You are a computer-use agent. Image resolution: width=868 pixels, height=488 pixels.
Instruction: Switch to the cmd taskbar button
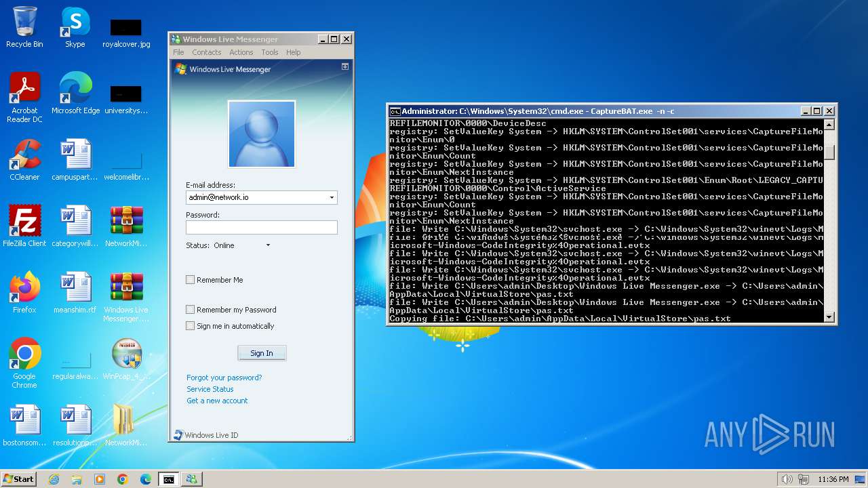pyautogui.click(x=168, y=479)
